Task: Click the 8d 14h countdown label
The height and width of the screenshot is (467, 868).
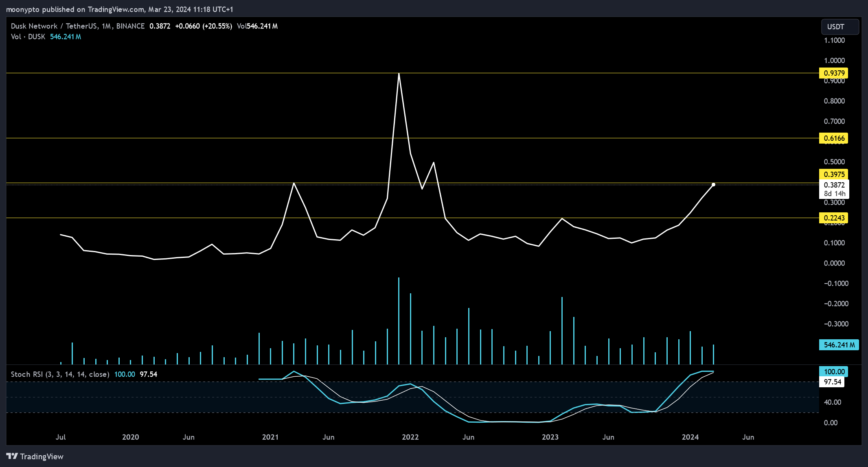Action: 834,194
